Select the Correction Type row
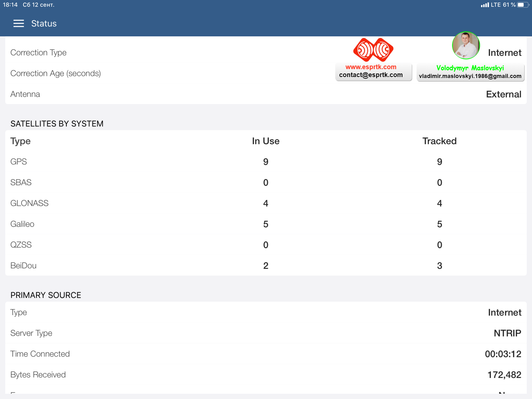 pos(39,53)
